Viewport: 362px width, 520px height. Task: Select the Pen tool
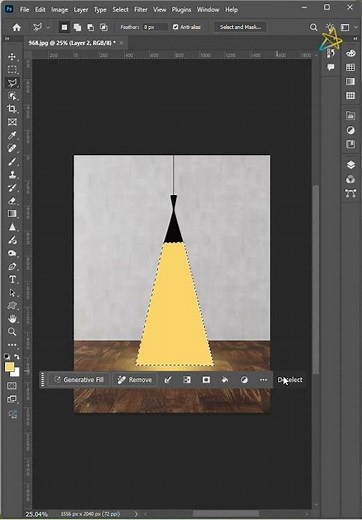click(x=12, y=266)
